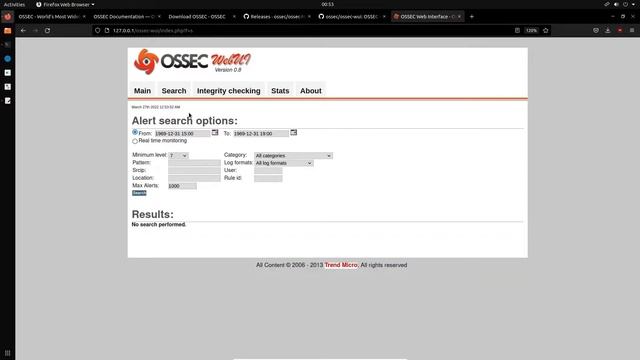The width and height of the screenshot is (640, 360).
Task: Click the Max Alerts input field
Action: click(182, 186)
